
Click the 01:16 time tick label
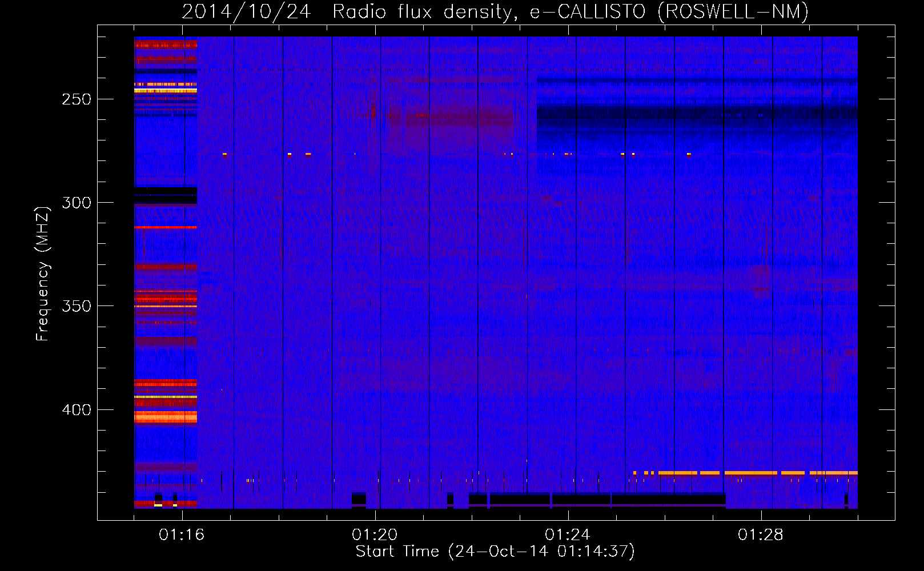click(x=182, y=534)
